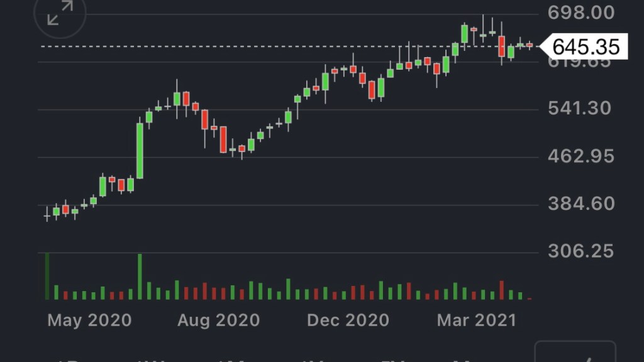The height and width of the screenshot is (362, 644).
Task: Select the 462.95 price axis label
Action: pos(580,156)
